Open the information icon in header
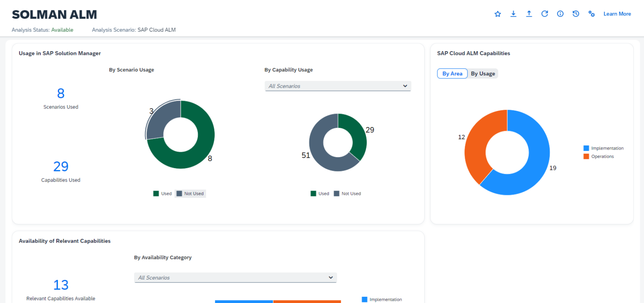Screen dimensions: 644x303 (560, 14)
